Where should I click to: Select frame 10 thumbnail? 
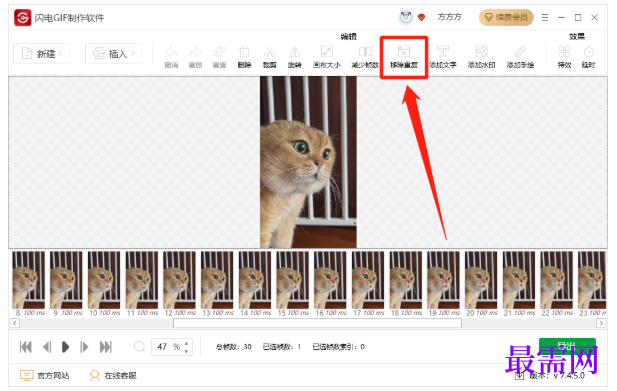coord(104,280)
